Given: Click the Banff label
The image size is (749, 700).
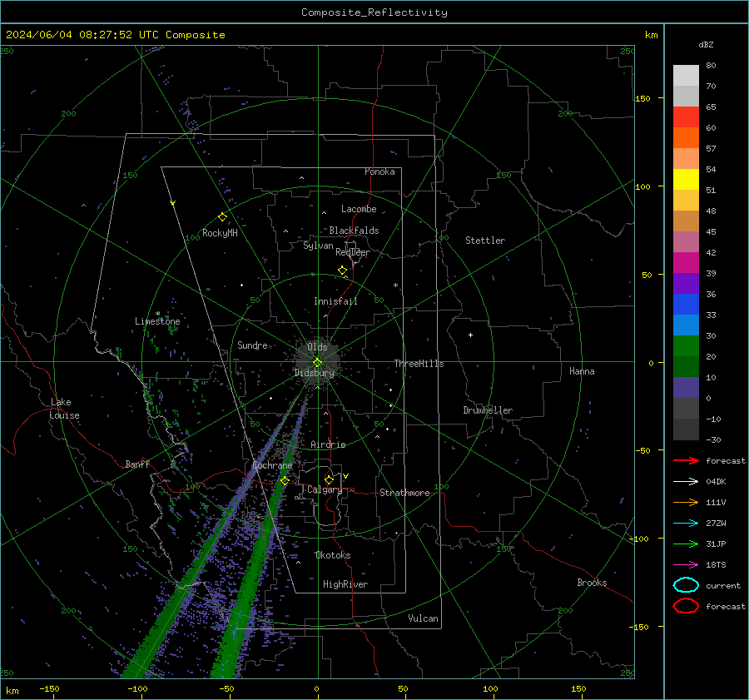Looking at the screenshot, I should point(137,464).
